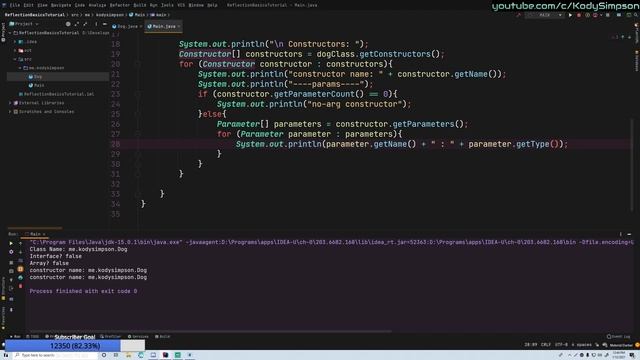Toggle soft-wrap in Run console
The image size is (640, 360).
point(20,260)
